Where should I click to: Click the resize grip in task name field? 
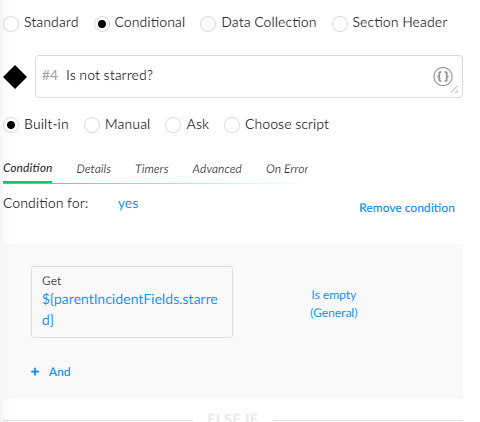[x=454, y=90]
